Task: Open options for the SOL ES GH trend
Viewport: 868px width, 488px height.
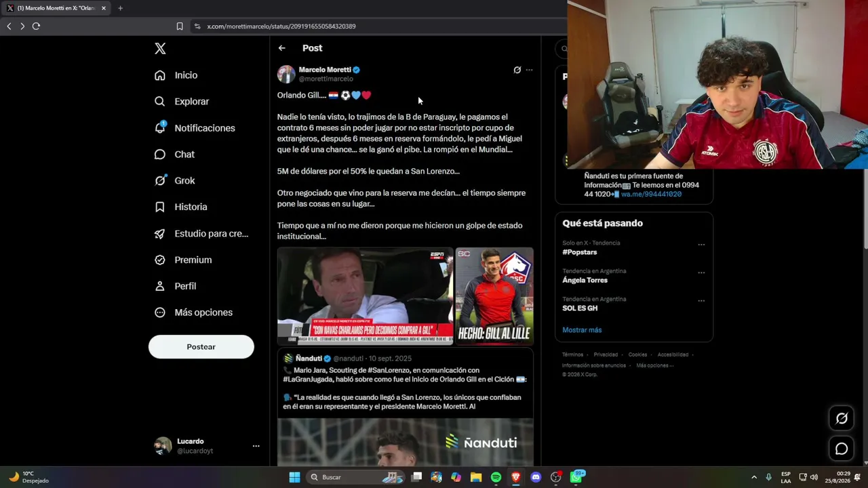Action: [701, 301]
